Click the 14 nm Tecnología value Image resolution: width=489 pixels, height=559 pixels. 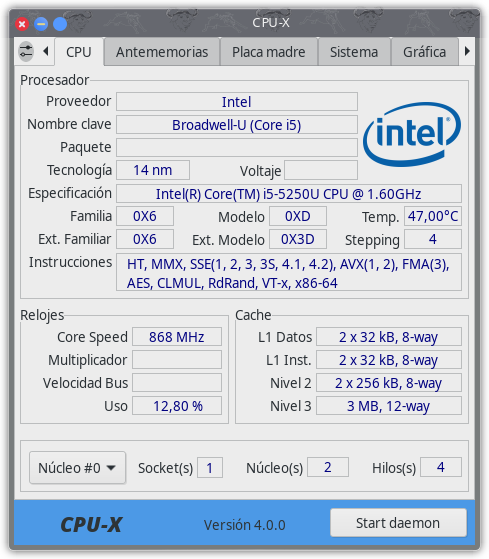(x=153, y=170)
